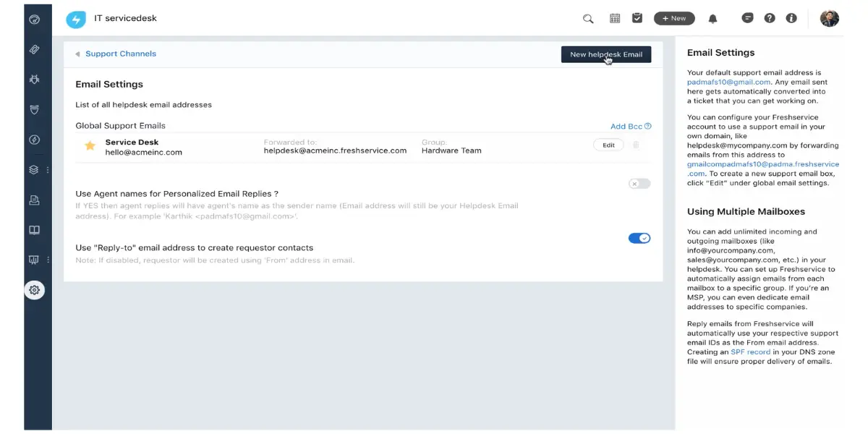Enable Agent names for personalized replies toggle
The width and height of the screenshot is (868, 434).
[x=639, y=184]
